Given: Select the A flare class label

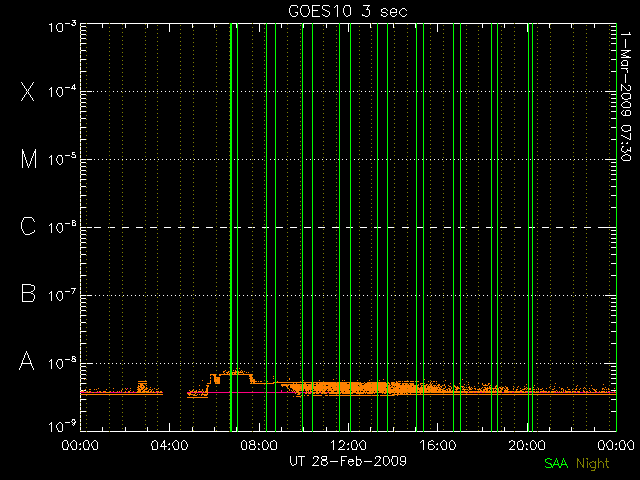Looking at the screenshot, I should pyautogui.click(x=27, y=361).
